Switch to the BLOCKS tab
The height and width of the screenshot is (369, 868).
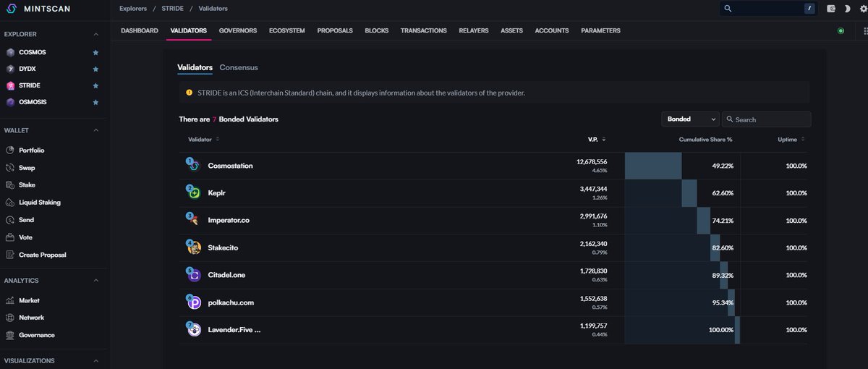pyautogui.click(x=376, y=31)
